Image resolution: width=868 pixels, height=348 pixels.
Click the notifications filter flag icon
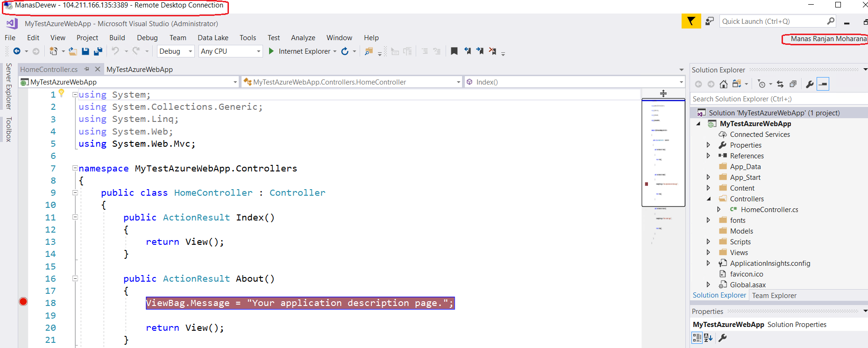coord(691,21)
